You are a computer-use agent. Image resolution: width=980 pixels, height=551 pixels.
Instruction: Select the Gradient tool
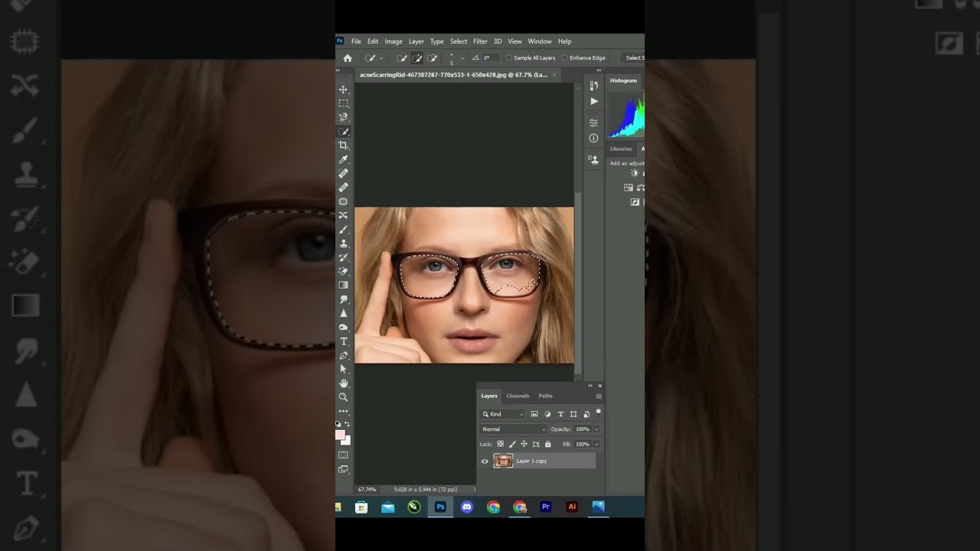click(343, 285)
